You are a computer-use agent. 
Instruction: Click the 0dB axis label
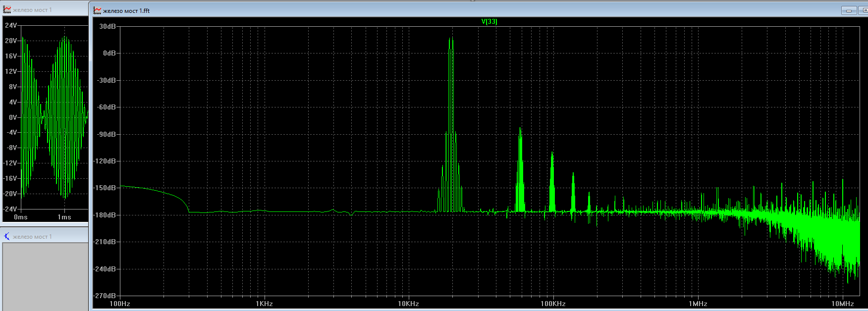[109, 53]
